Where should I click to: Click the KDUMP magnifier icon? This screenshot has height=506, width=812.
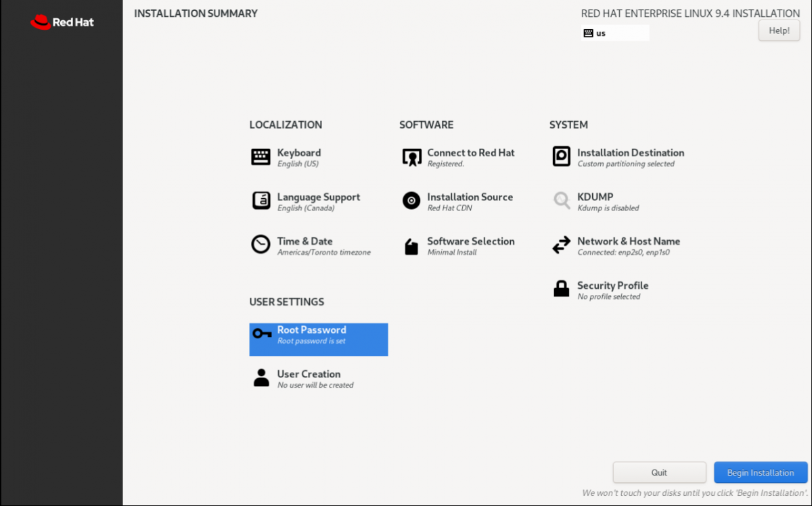(x=562, y=201)
